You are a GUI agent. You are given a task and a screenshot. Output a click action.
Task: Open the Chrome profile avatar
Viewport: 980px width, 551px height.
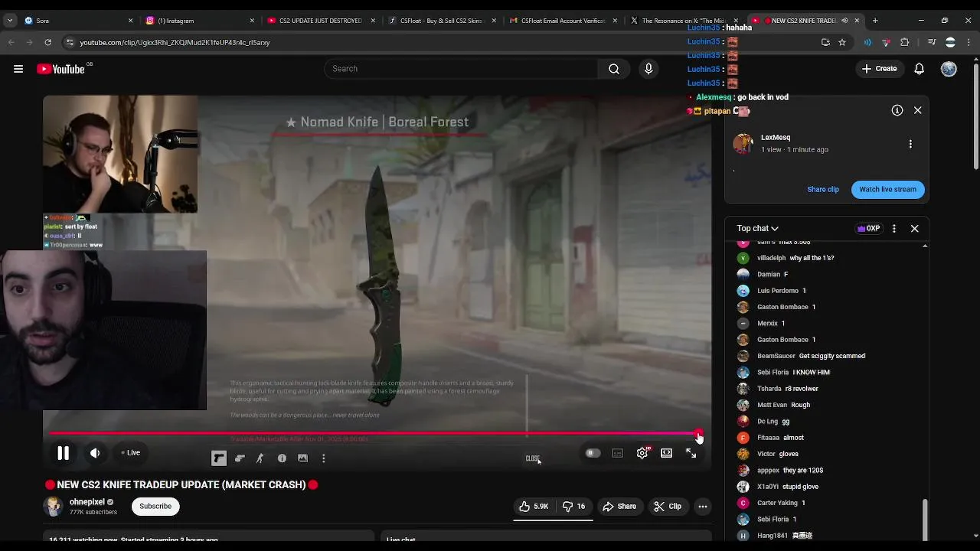pyautogui.click(x=950, y=42)
